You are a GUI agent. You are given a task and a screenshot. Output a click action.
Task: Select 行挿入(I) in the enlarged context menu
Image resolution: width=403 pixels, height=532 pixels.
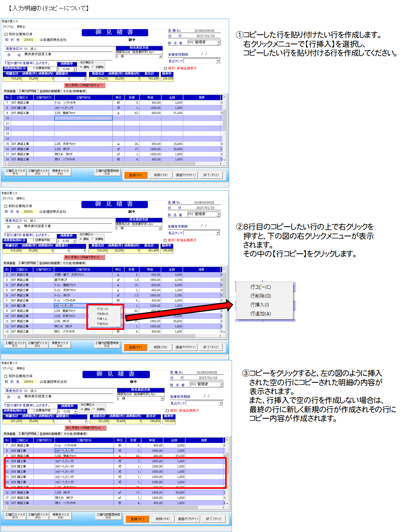click(x=259, y=305)
